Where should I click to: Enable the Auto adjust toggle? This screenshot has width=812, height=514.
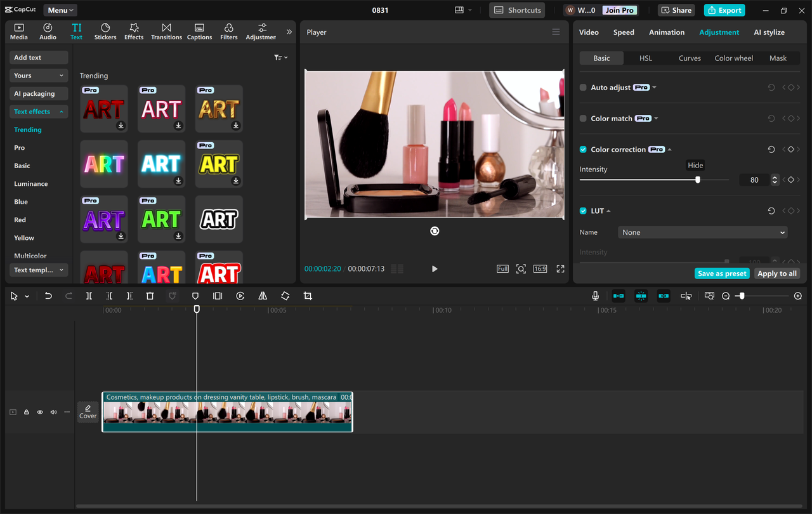[x=582, y=87]
